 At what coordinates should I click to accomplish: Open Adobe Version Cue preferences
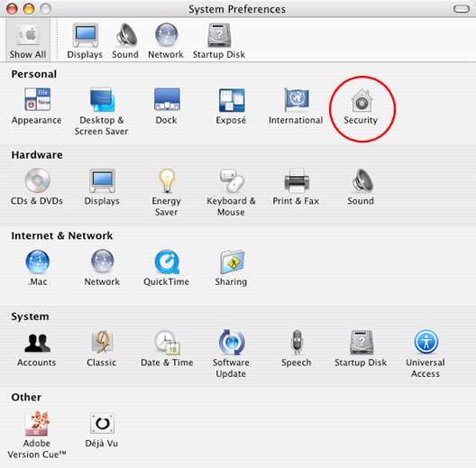[x=37, y=435]
